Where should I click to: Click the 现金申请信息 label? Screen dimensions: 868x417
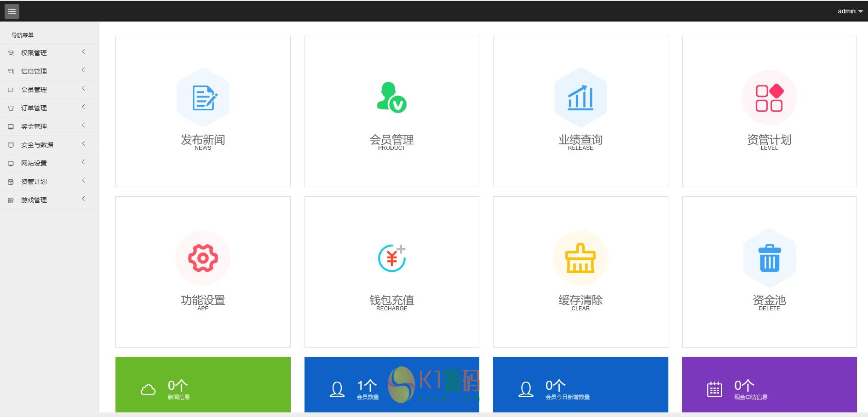coord(751,397)
